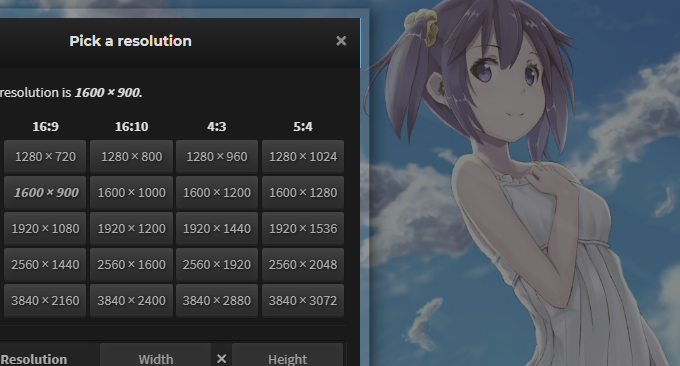Image resolution: width=680 pixels, height=366 pixels.
Task: Choose the 1600 × 1280 resolution
Action: (x=303, y=193)
